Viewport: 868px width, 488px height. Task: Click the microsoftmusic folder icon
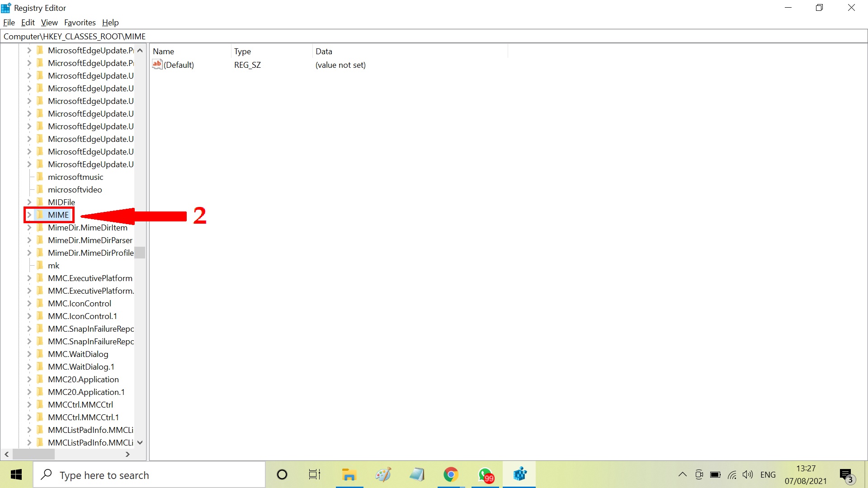point(40,177)
